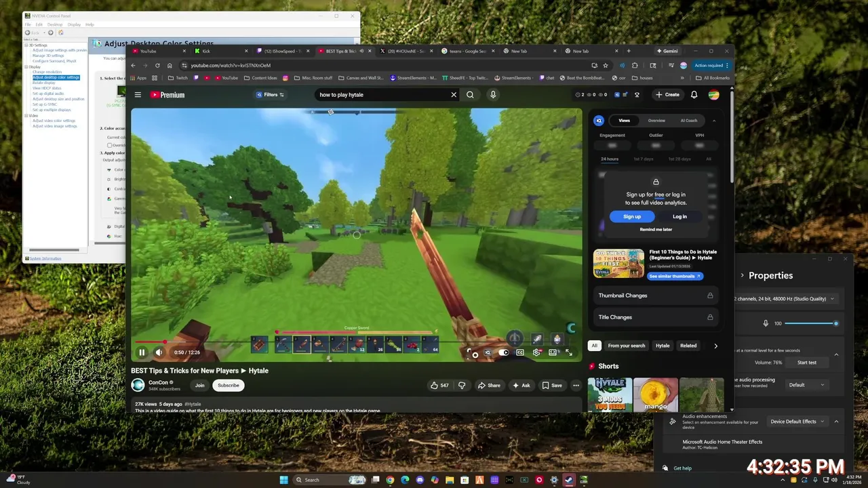The width and height of the screenshot is (868, 488).
Task: Select the AI Coach tab
Action: pyautogui.click(x=688, y=121)
